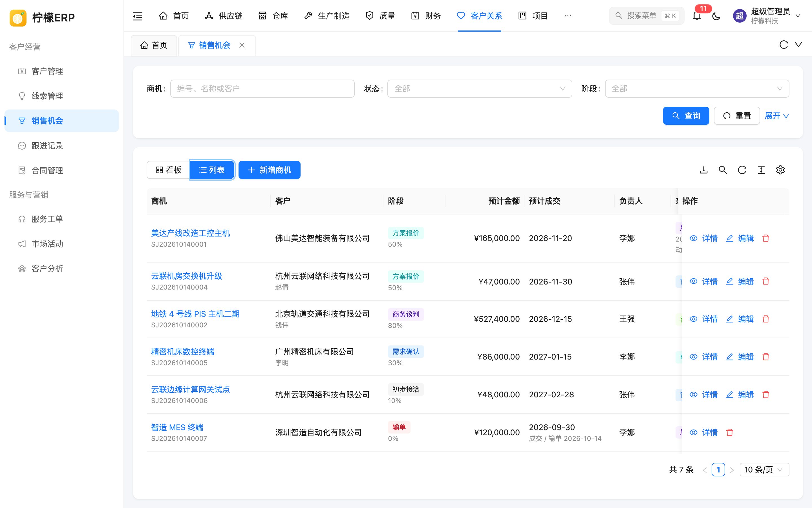Expand more filters with 展开
Image resolution: width=812 pixels, height=508 pixels.
(x=776, y=116)
